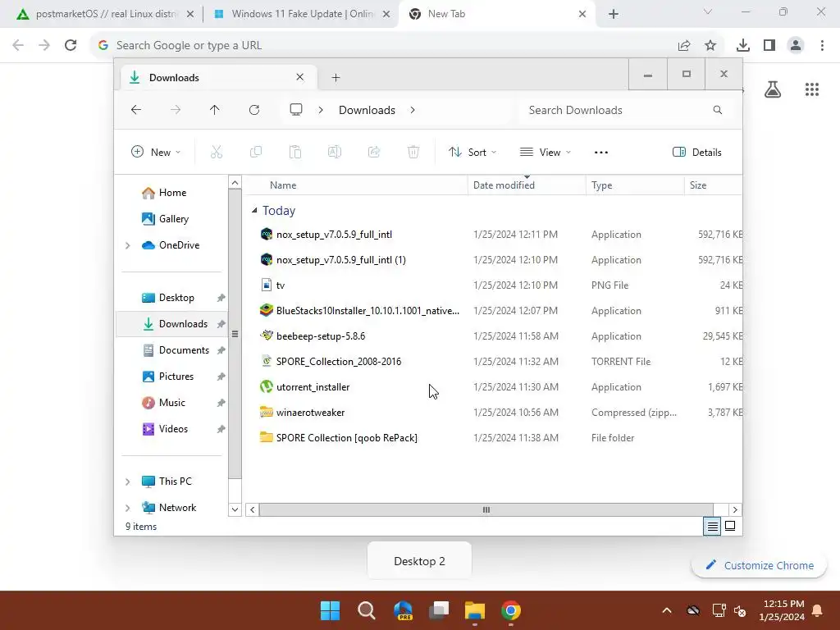Image resolution: width=840 pixels, height=630 pixels.
Task: Select the Downloads tab in Explorer
Action: point(217,78)
